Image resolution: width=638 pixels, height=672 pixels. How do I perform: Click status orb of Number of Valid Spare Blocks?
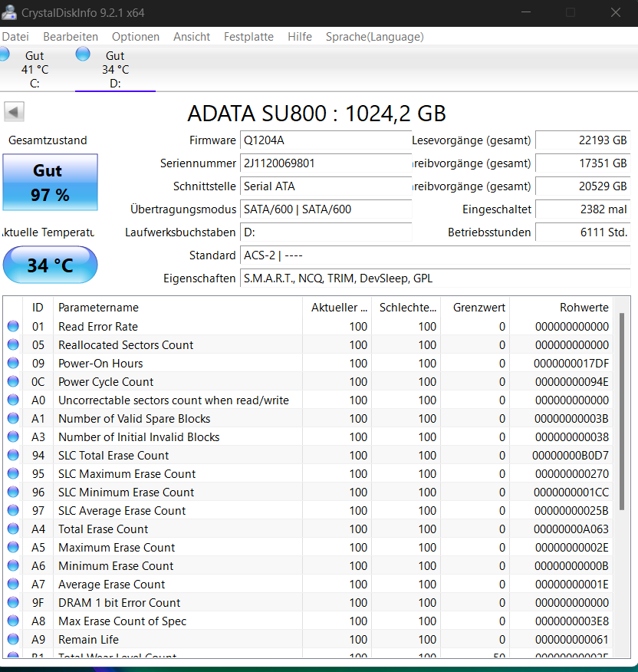[x=13, y=418]
